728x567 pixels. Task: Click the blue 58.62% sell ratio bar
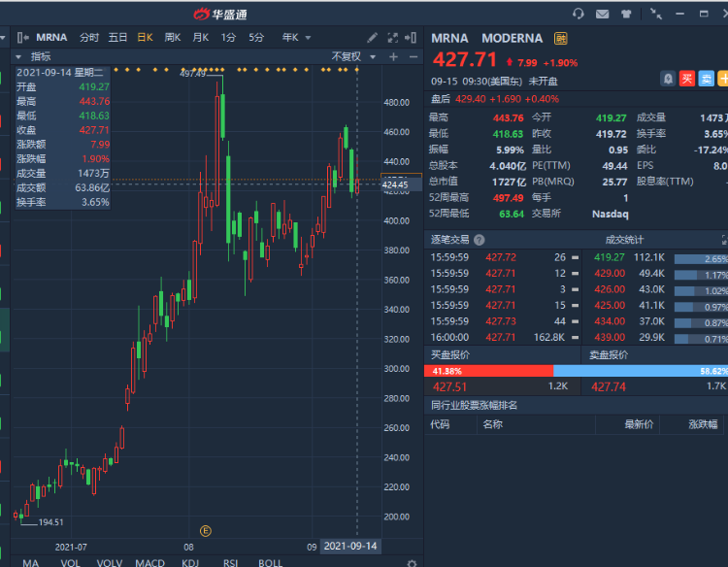[641, 371]
